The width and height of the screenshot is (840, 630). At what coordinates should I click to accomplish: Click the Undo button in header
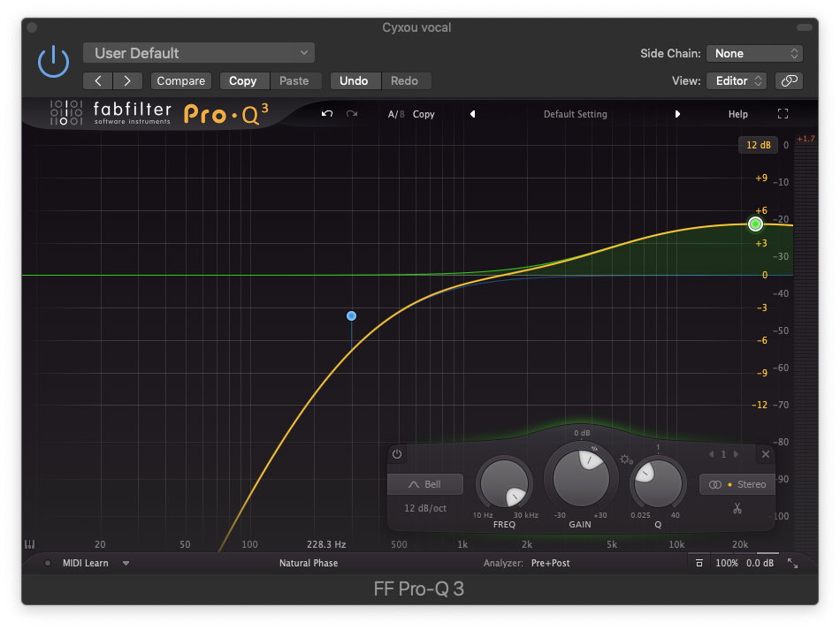click(354, 80)
